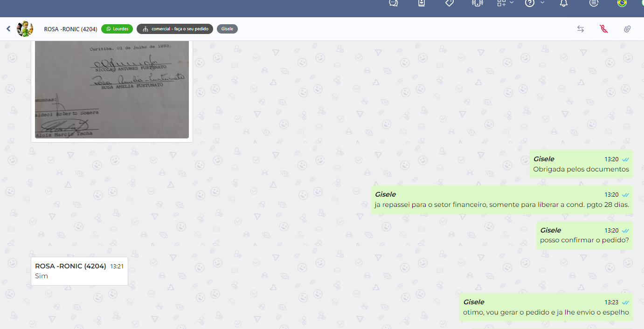
Task: Go back using the left chevron
Action: 8,29
